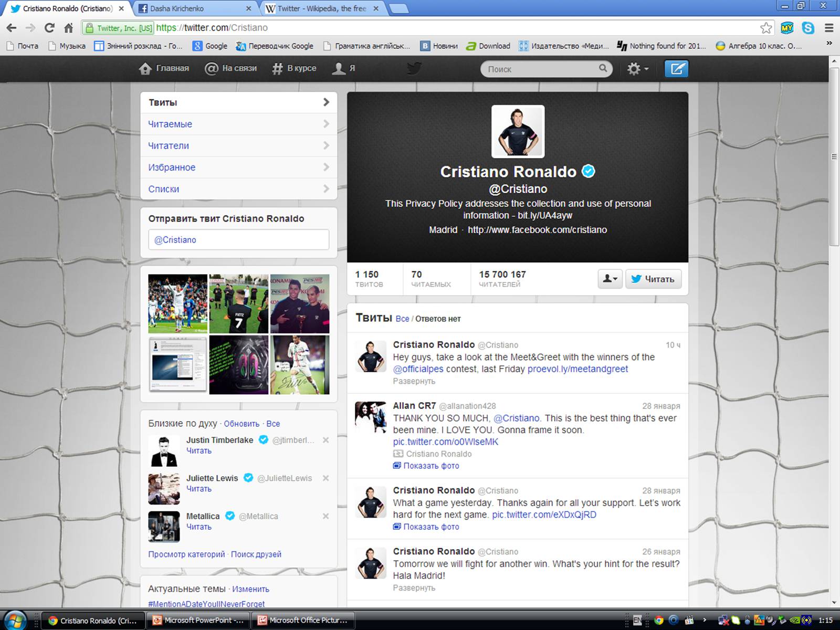Open number 7 jersey photo thumbnail
840x630 pixels.
[239, 303]
